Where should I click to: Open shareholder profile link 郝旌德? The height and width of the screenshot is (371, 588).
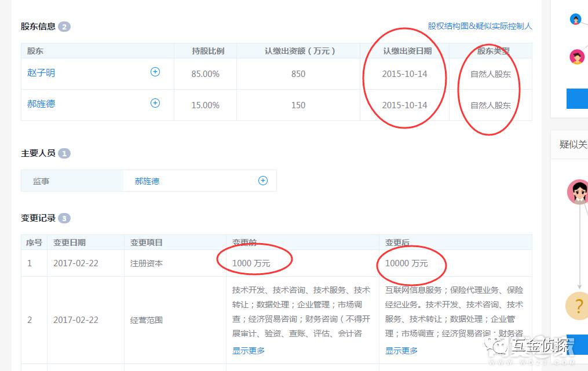point(41,103)
